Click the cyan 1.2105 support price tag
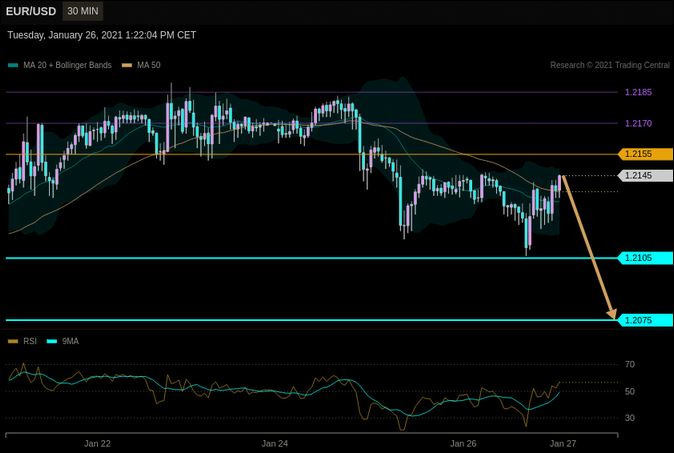The height and width of the screenshot is (453, 674). (645, 258)
